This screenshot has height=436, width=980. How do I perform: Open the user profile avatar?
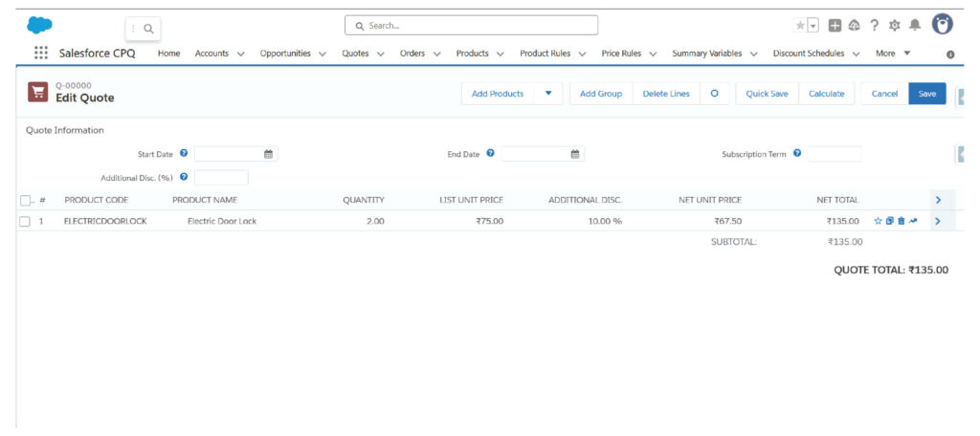(943, 24)
